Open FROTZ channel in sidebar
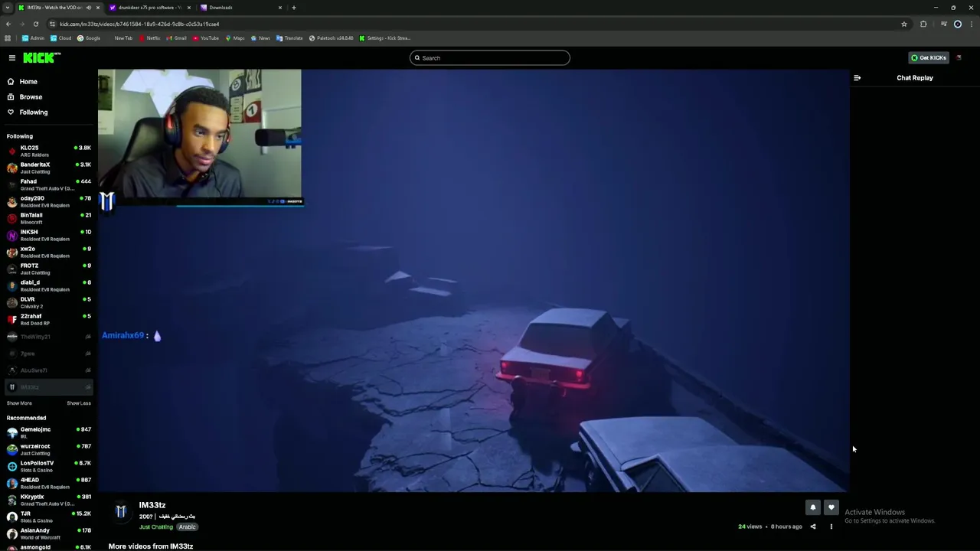 [x=49, y=269]
